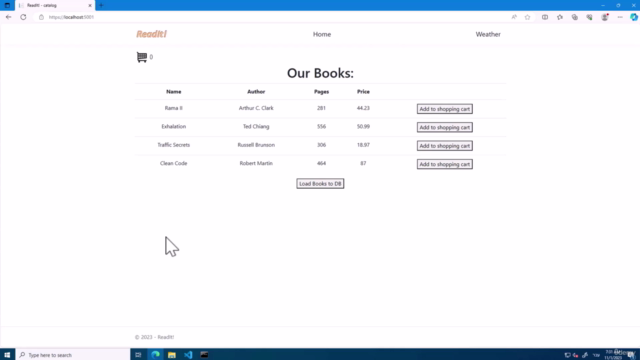Click the localhost address bar
This screenshot has width=640, height=360.
tap(269, 17)
